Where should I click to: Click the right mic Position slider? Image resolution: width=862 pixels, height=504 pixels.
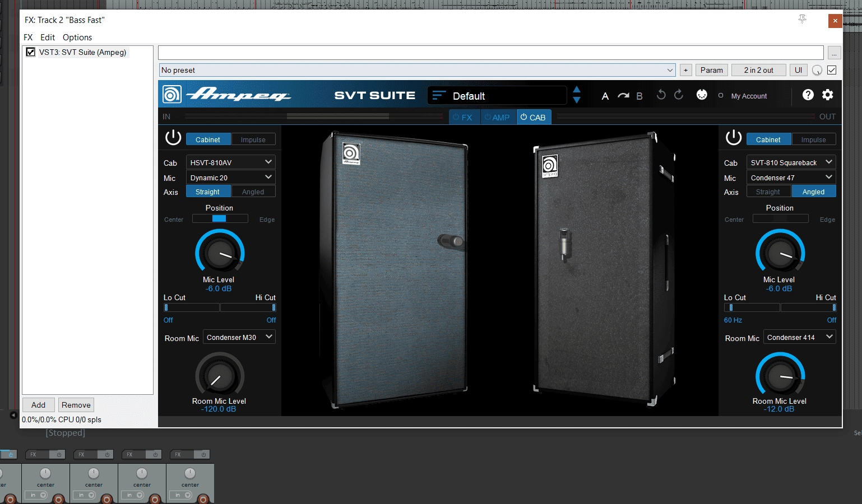click(780, 218)
